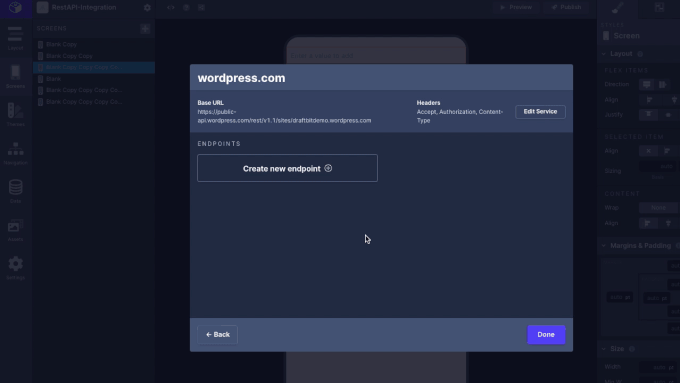Confirm with the Done button

click(x=546, y=334)
